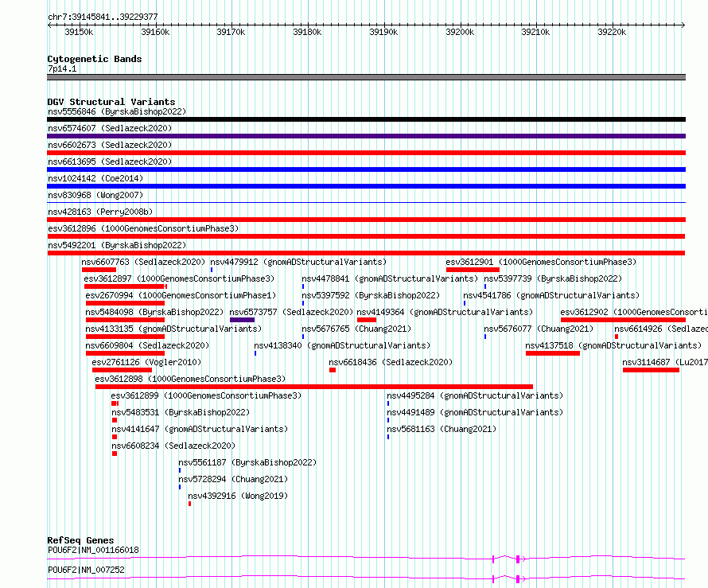Select the red nsv4137518 variant bar

click(553, 353)
